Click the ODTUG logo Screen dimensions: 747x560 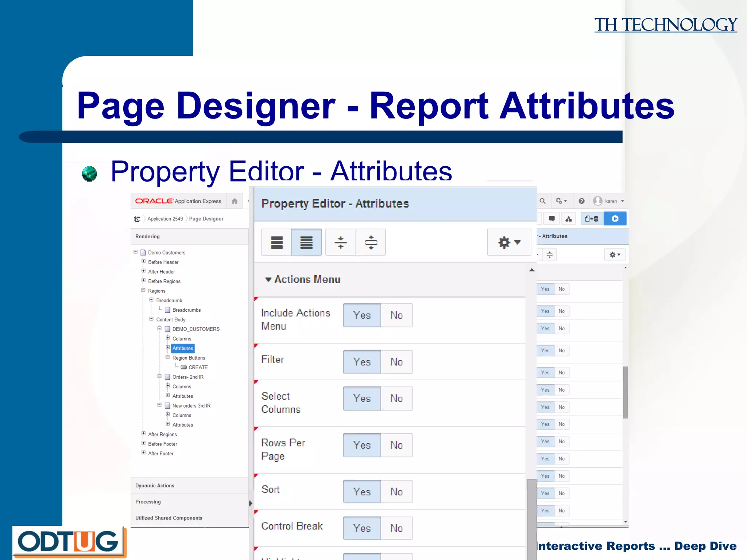[x=69, y=542]
